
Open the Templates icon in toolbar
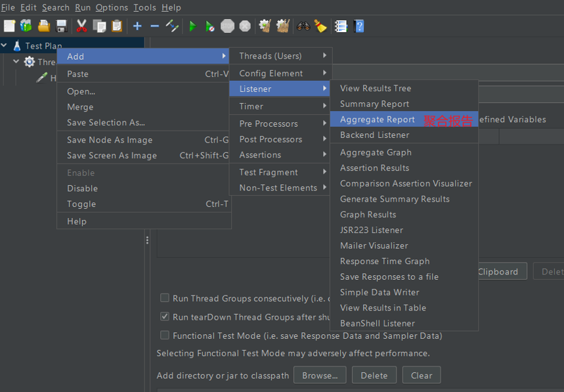[26, 26]
